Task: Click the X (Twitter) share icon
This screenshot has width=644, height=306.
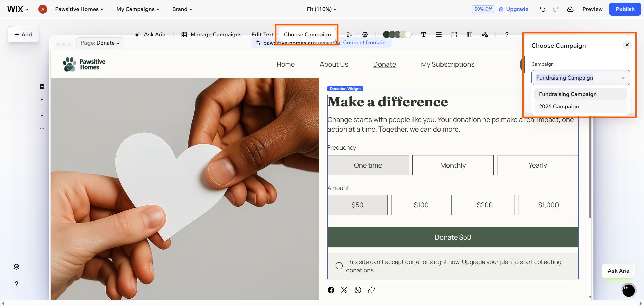Action: click(344, 290)
